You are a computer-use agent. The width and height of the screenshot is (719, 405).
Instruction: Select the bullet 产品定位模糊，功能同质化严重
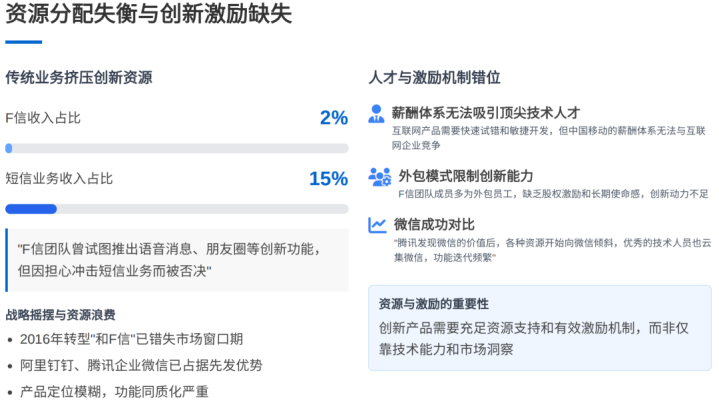114,391
